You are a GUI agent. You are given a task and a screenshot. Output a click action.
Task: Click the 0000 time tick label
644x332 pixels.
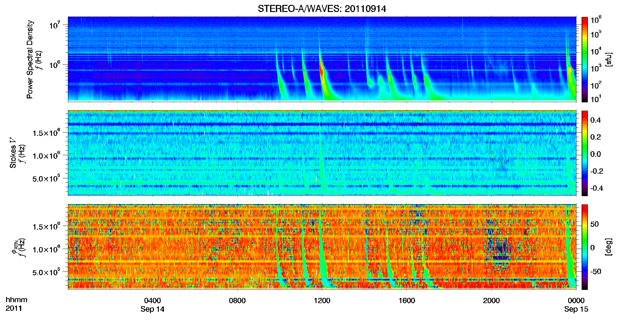click(576, 300)
